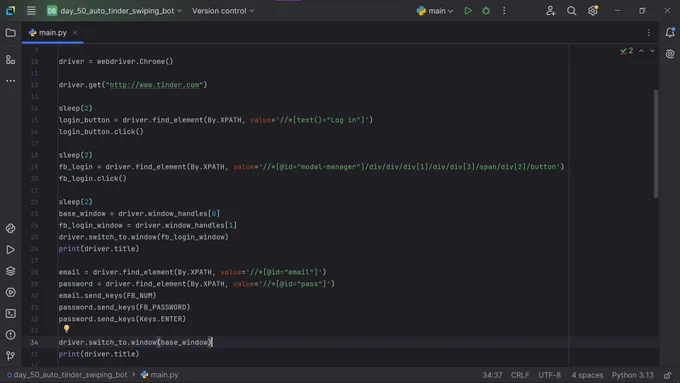Run the main configuration
This screenshot has width=680, height=383.
[x=468, y=11]
